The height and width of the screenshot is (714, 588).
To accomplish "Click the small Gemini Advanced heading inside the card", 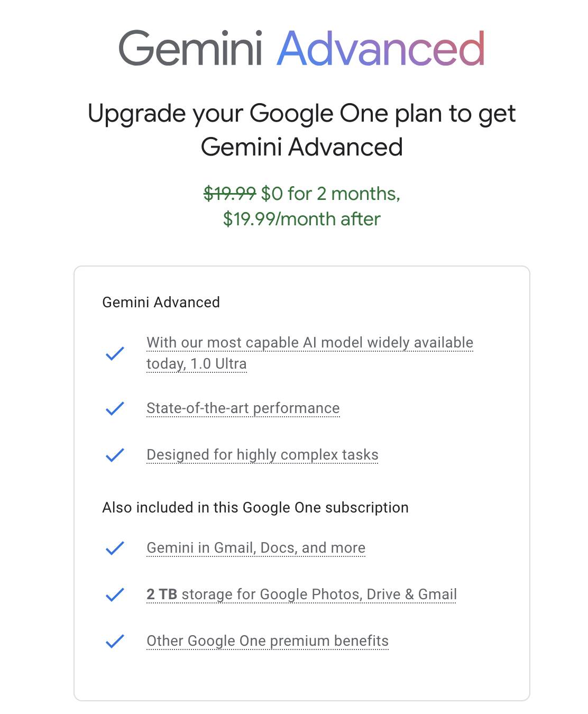I will [x=161, y=303].
